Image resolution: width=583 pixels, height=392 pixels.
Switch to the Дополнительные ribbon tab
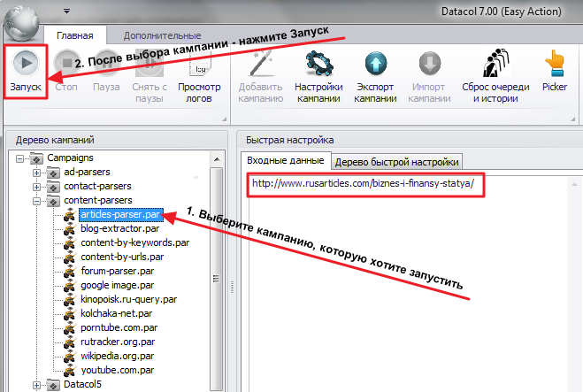162,35
